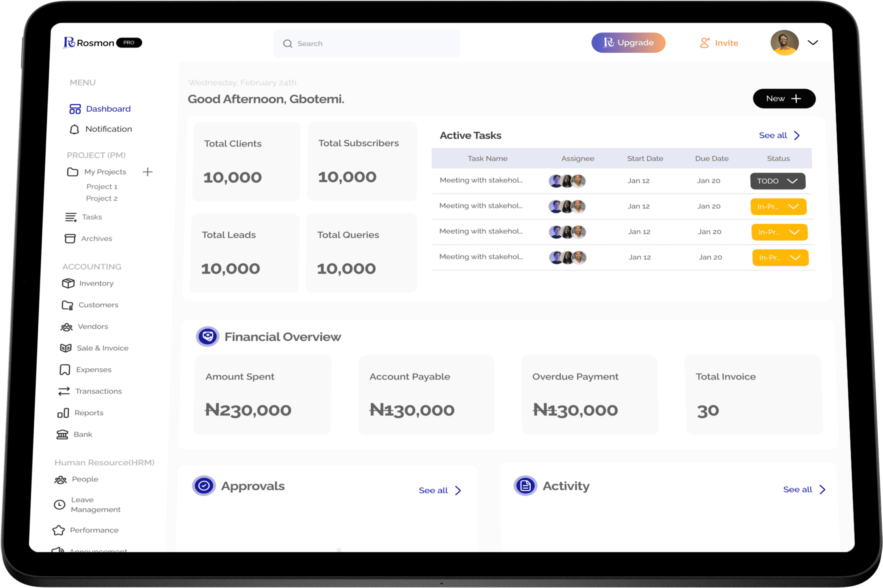Viewport: 883px width, 588px height.
Task: Focus the Search input field
Action: coord(367,43)
